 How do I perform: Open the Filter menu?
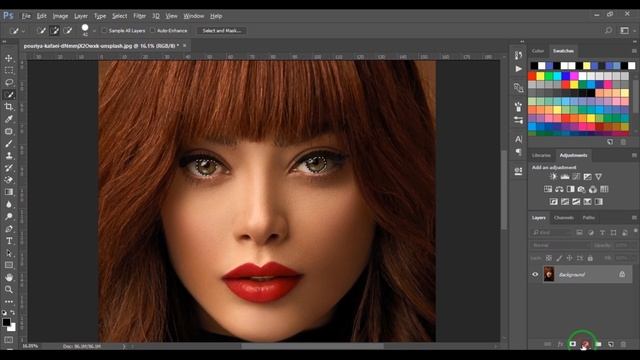[x=139, y=16]
